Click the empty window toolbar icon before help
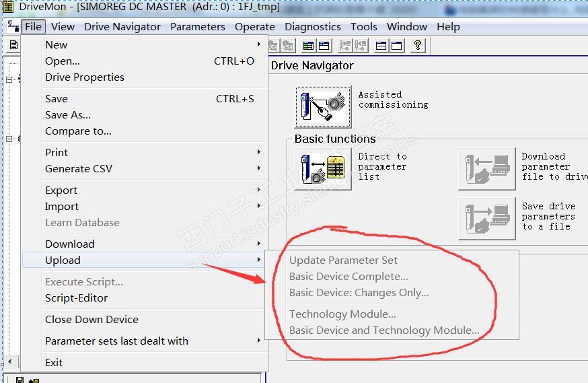Viewport: 588px width, 383px height. click(x=397, y=46)
